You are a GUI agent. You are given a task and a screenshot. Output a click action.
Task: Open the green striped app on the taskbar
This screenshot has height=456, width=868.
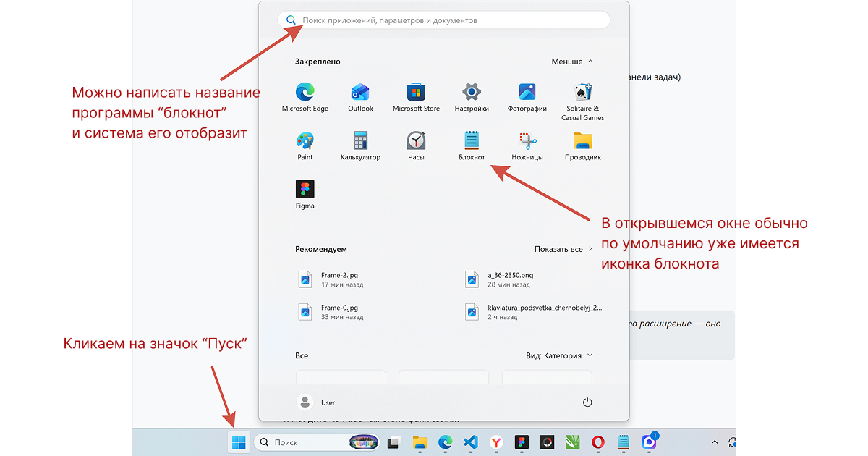point(572,442)
